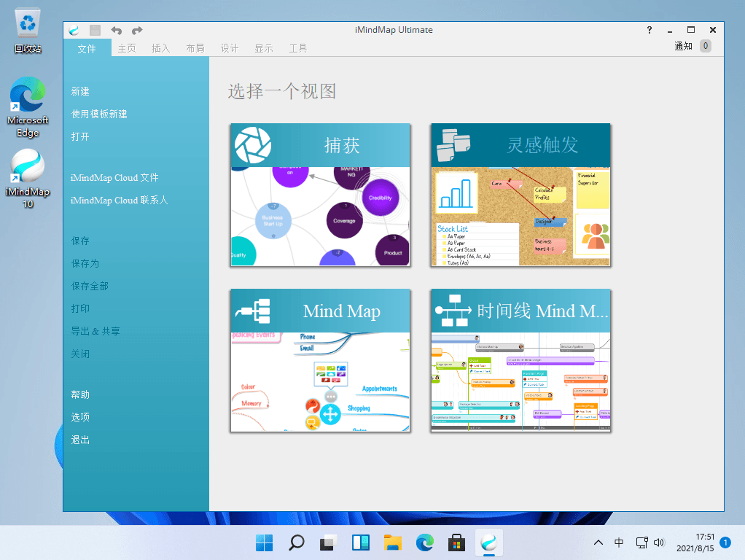This screenshot has width=745, height=560.
Task: Click the 灵感触发 sticky notes icon
Action: pyautogui.click(x=453, y=145)
